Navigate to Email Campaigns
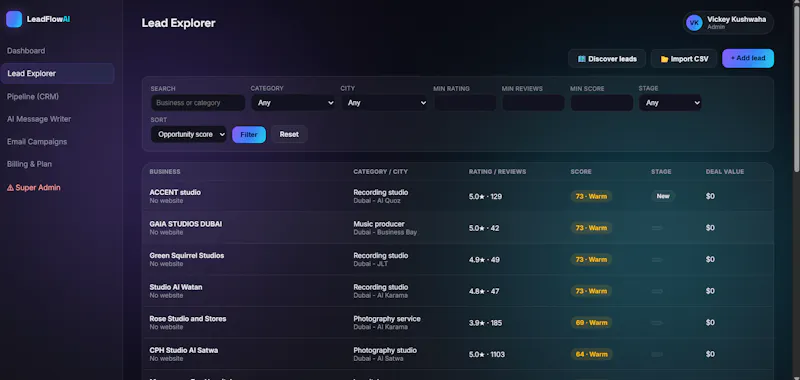This screenshot has height=380, width=800. [x=37, y=141]
